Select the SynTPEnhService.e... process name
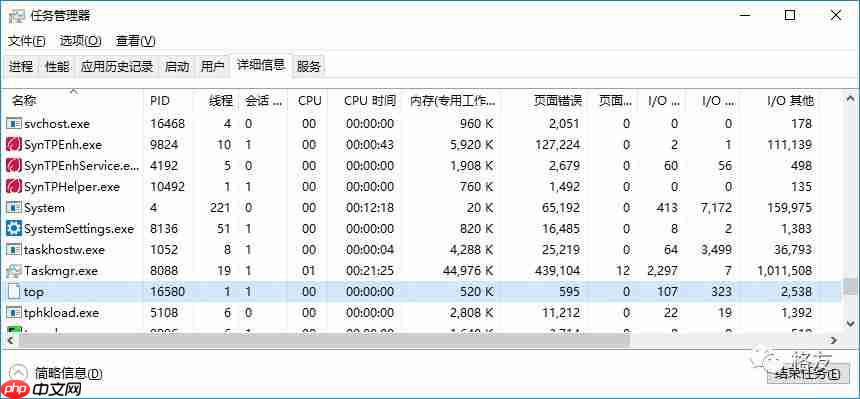860x399 pixels. pyautogui.click(x=82, y=166)
